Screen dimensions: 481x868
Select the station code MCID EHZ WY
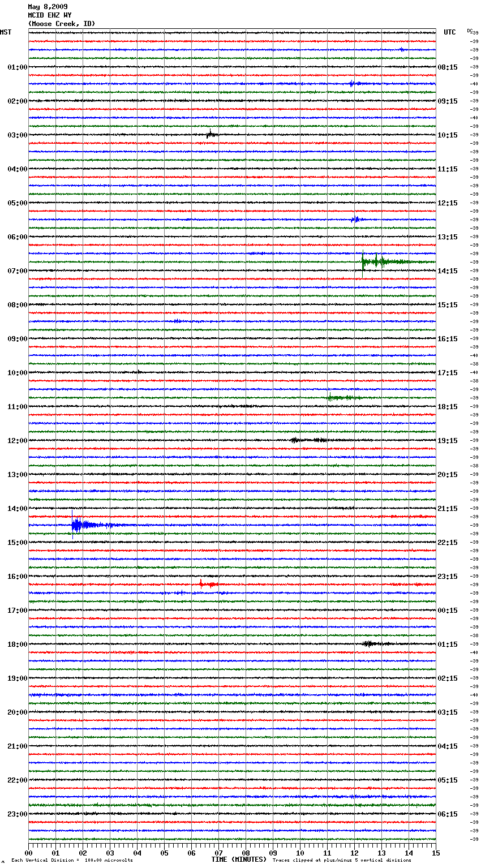tap(50, 15)
